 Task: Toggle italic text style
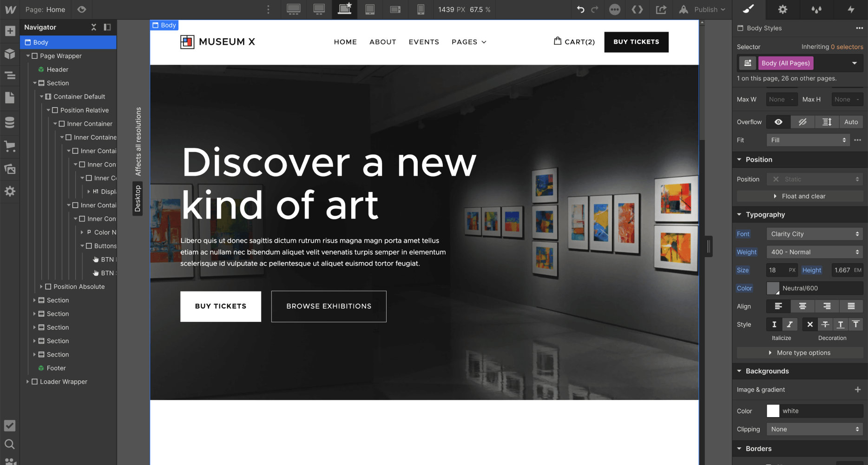[x=789, y=324]
